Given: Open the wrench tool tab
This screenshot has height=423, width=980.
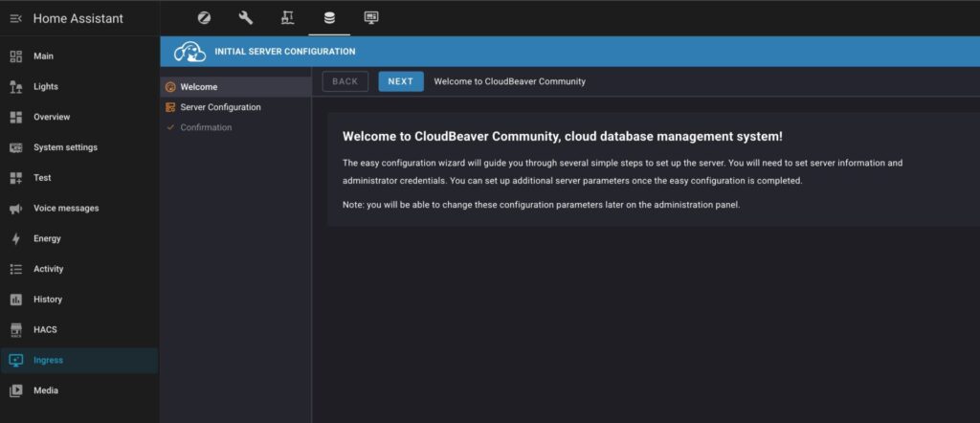Looking at the screenshot, I should click(x=246, y=17).
